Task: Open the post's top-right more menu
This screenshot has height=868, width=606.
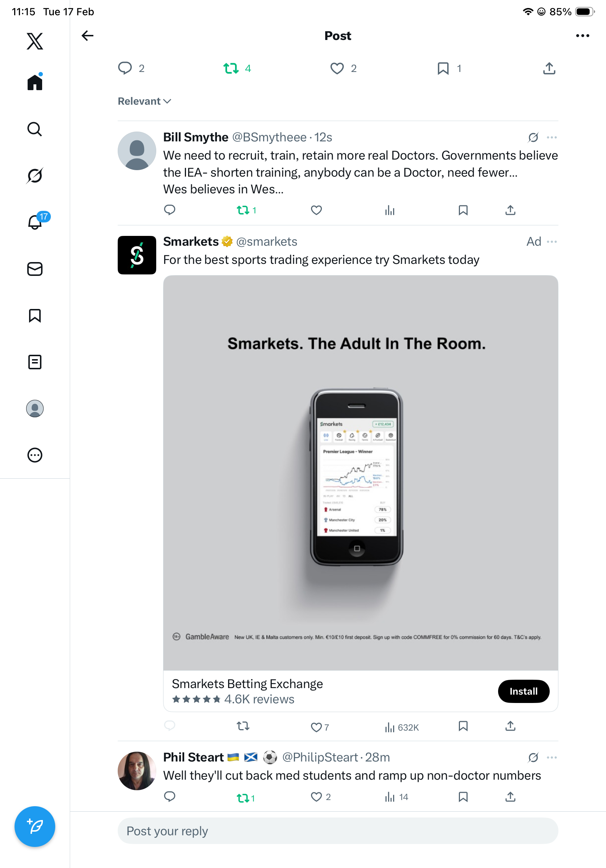Action: click(x=582, y=36)
